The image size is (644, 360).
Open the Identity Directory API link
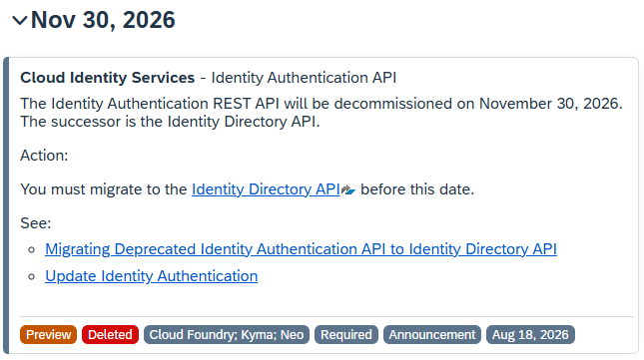pos(266,189)
